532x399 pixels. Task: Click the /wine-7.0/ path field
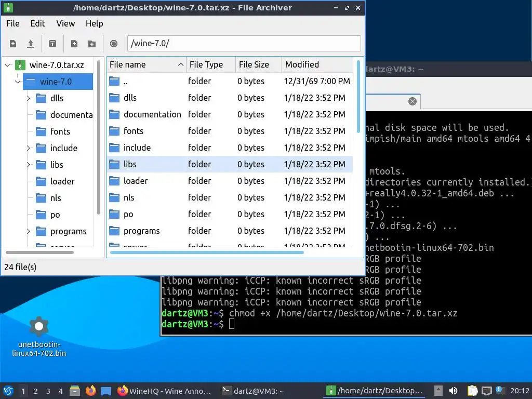pyautogui.click(x=244, y=44)
